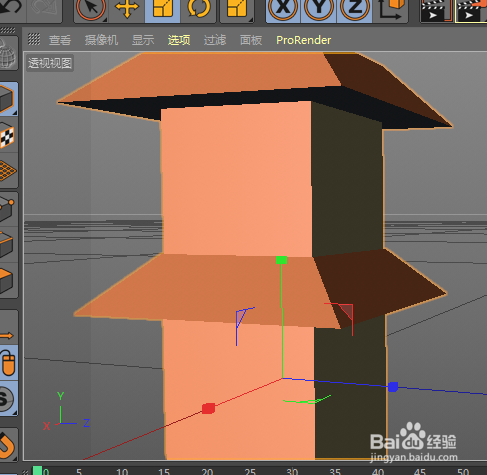Screen dimensions: 487x475
Task: Activate Texture mode checkered cube
Action: (8, 136)
